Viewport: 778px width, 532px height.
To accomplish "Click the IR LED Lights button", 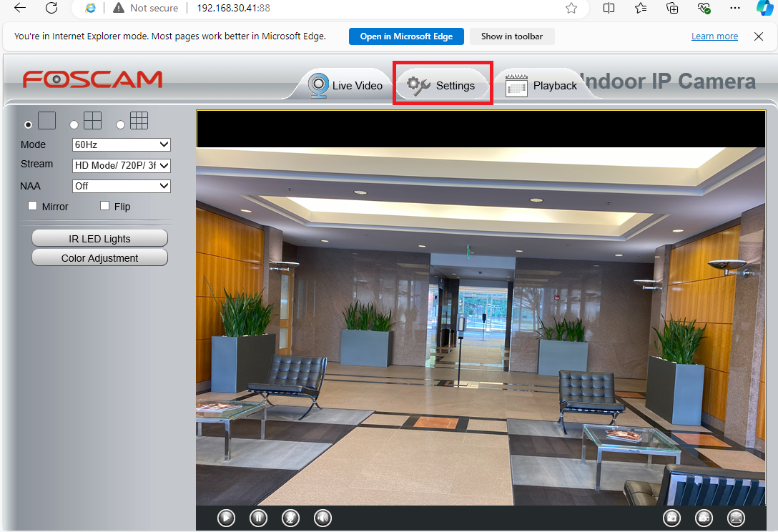I will (x=99, y=238).
